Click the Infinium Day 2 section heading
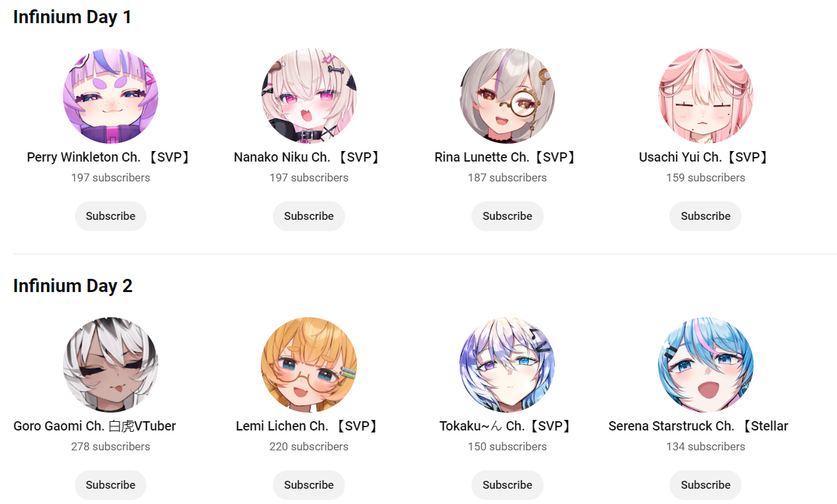 (73, 286)
